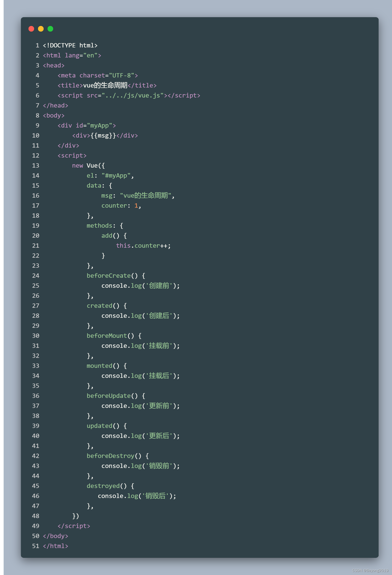Click the console.log('更新后') line

point(141,436)
